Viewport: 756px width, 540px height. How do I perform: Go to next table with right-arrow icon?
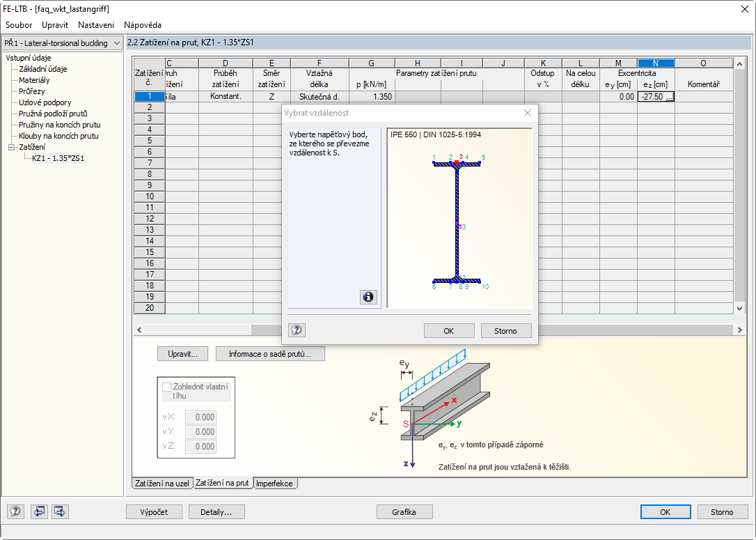click(x=60, y=511)
